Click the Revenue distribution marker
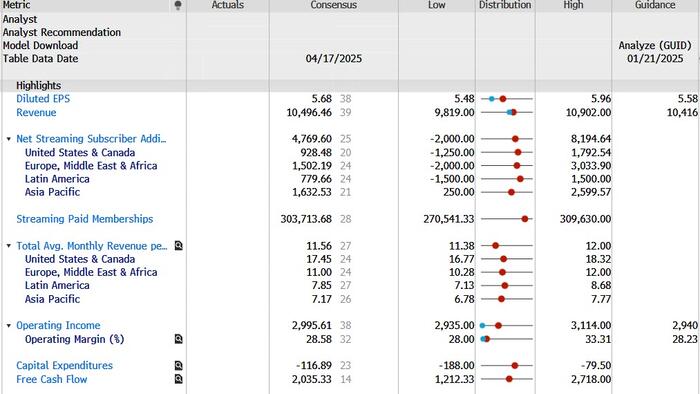Viewport: 700px width, 394px height. pyautogui.click(x=513, y=112)
